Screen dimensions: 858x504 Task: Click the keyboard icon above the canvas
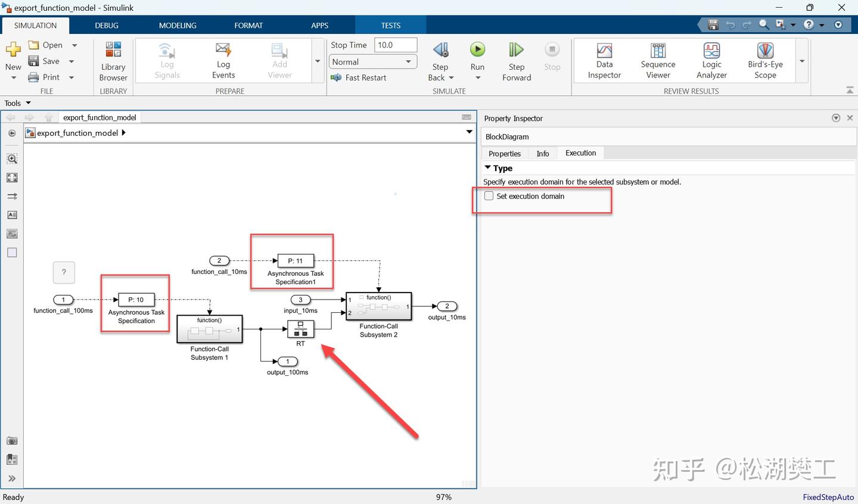(467, 117)
